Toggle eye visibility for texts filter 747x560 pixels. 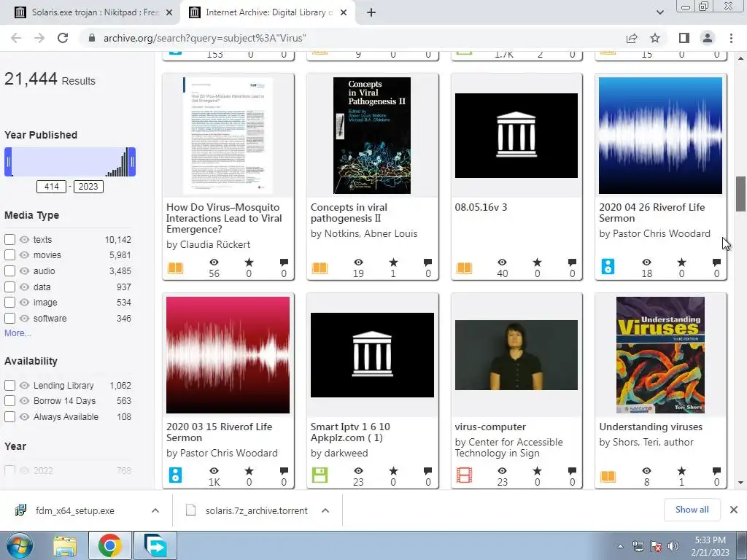24,239
